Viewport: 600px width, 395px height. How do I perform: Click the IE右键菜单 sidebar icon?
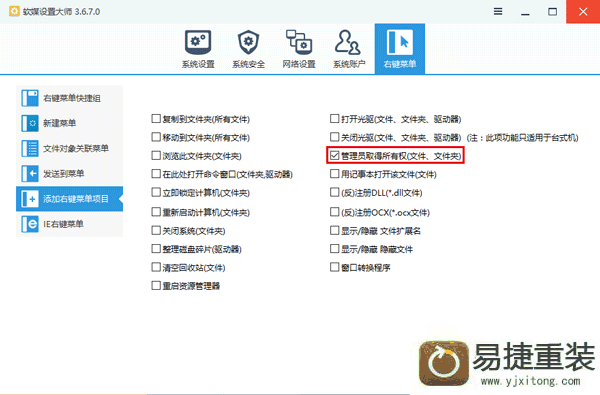click(30, 224)
